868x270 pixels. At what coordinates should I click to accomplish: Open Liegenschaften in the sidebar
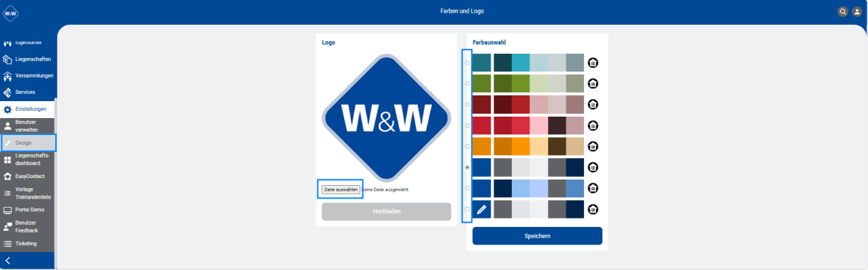[x=28, y=59]
